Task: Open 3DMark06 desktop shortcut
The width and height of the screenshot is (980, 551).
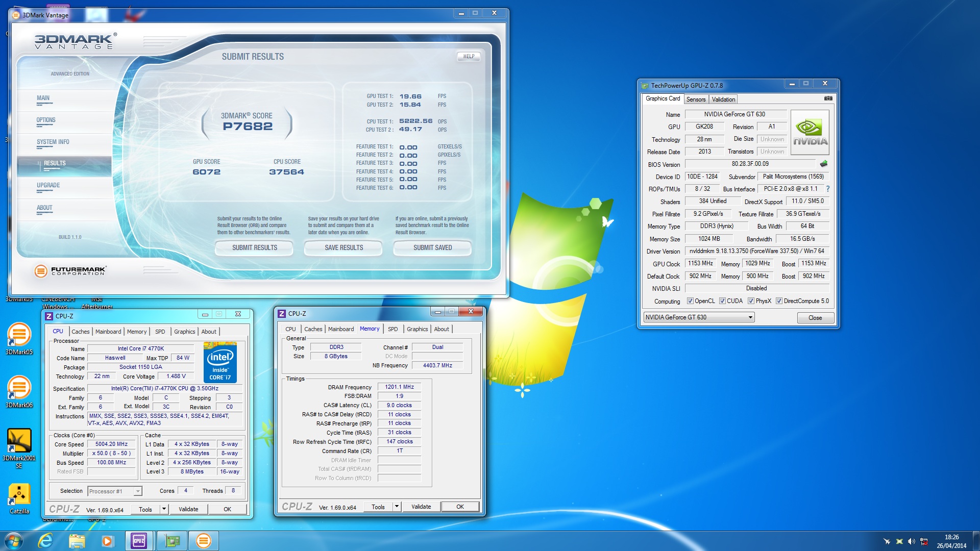Action: [x=19, y=391]
